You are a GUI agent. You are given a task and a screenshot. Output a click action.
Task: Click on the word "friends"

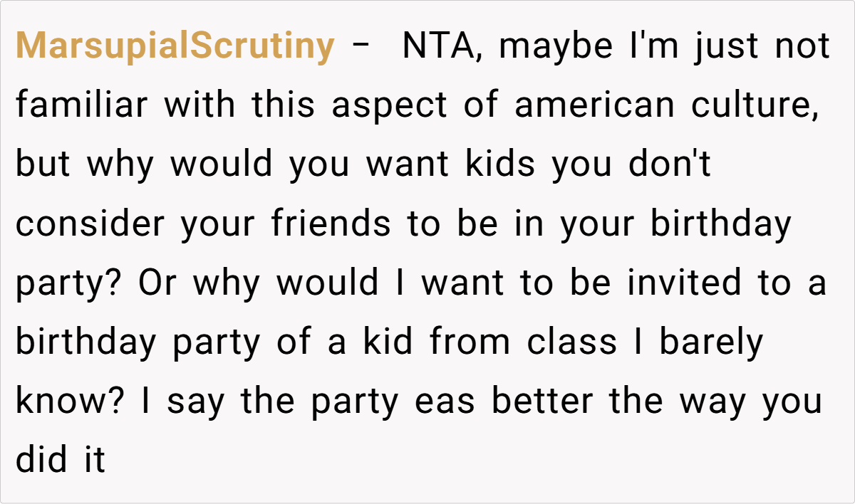coord(330,224)
